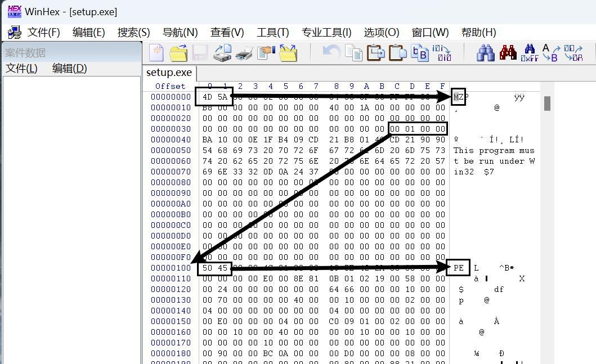Click the Offset column header

pyautogui.click(x=170, y=86)
